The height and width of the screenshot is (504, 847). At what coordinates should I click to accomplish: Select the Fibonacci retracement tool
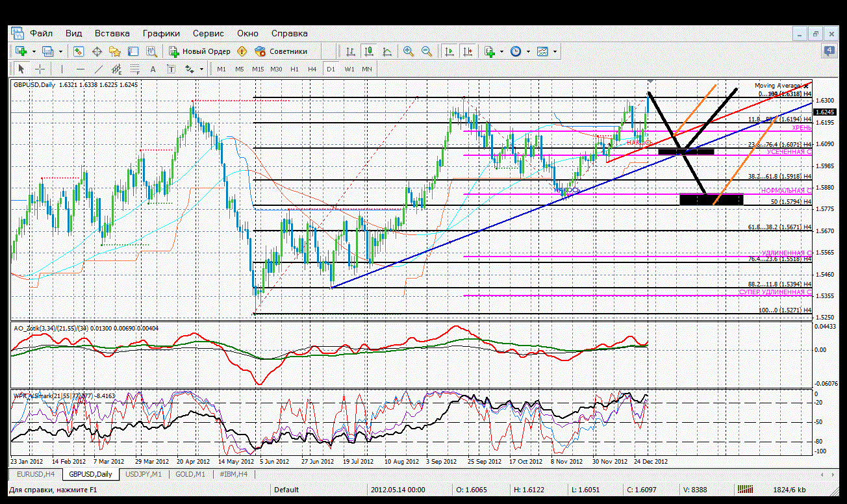134,69
